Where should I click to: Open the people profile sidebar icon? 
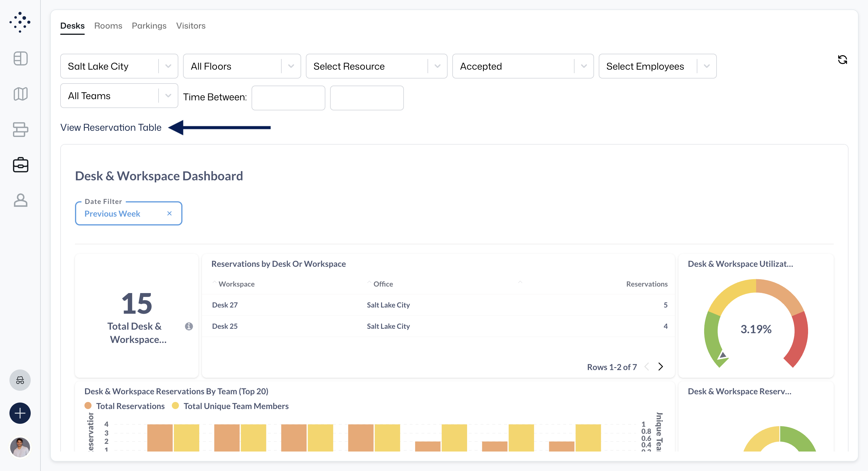click(20, 200)
